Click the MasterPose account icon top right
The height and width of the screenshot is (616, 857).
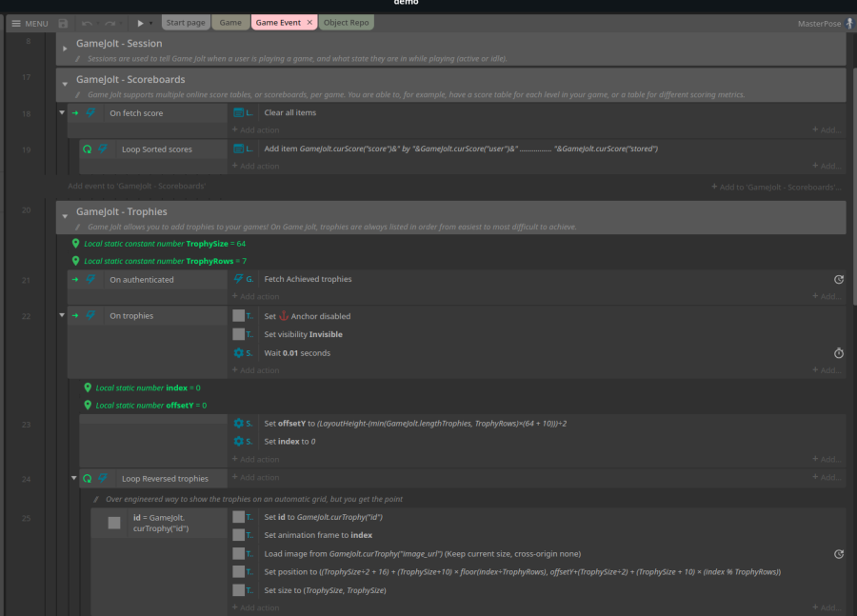847,21
